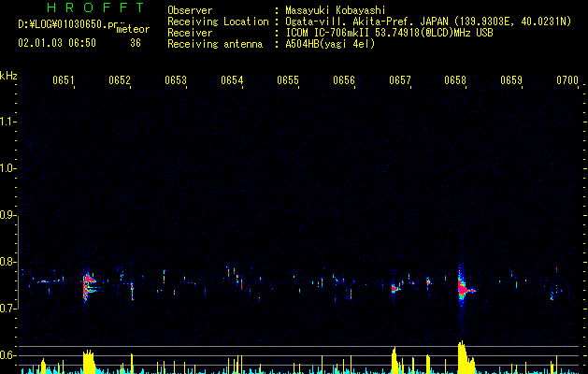588x374 pixels.
Task: Click the meteor label
Action: (133, 29)
